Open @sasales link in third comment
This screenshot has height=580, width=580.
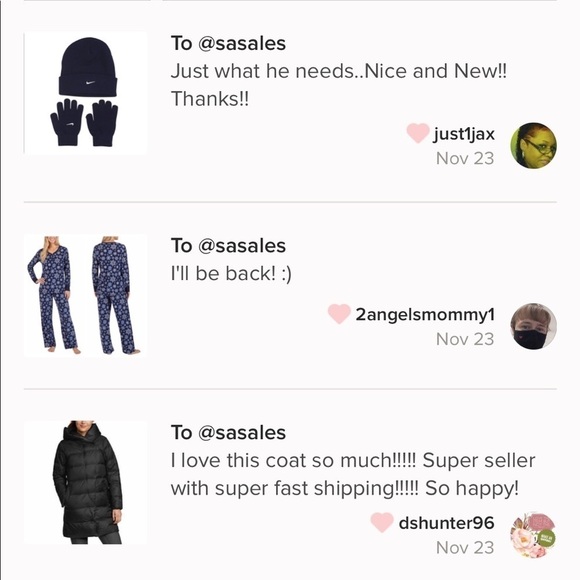pos(242,433)
